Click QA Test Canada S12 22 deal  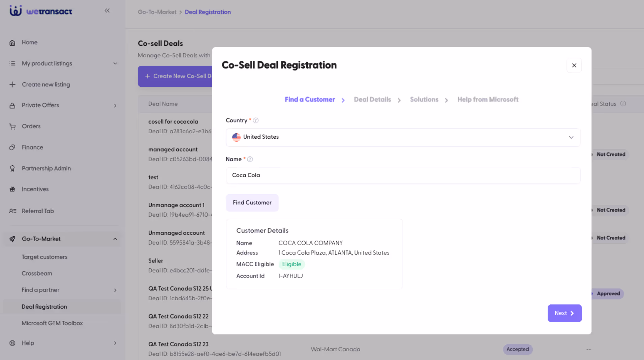pyautogui.click(x=178, y=316)
